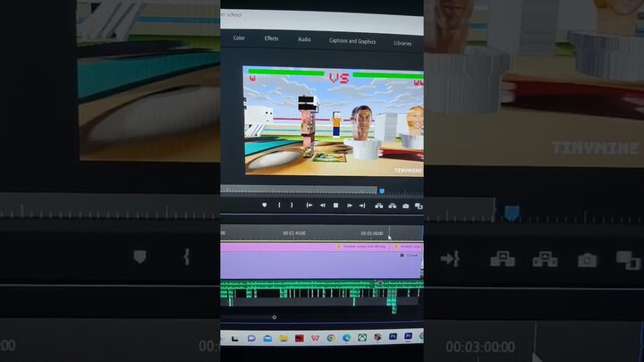Open the Captions and Graphics workspace

click(x=352, y=41)
